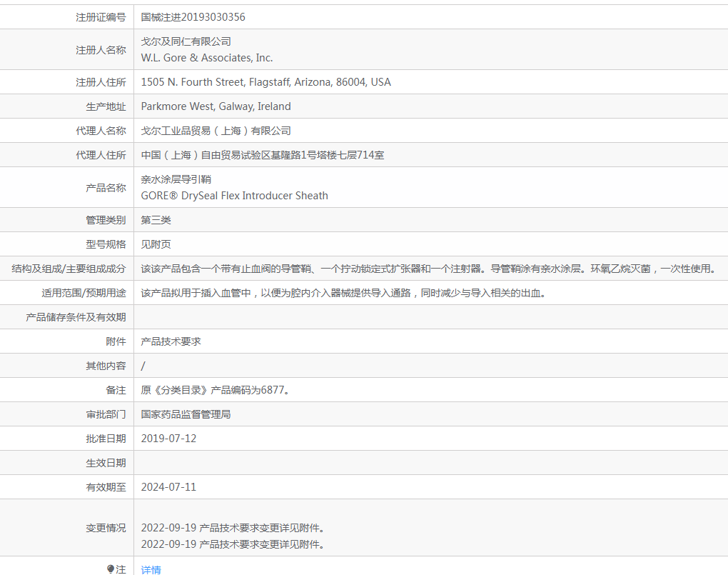Click the 有效期至 label
Image resolution: width=728 pixels, height=575 pixels.
(106, 487)
